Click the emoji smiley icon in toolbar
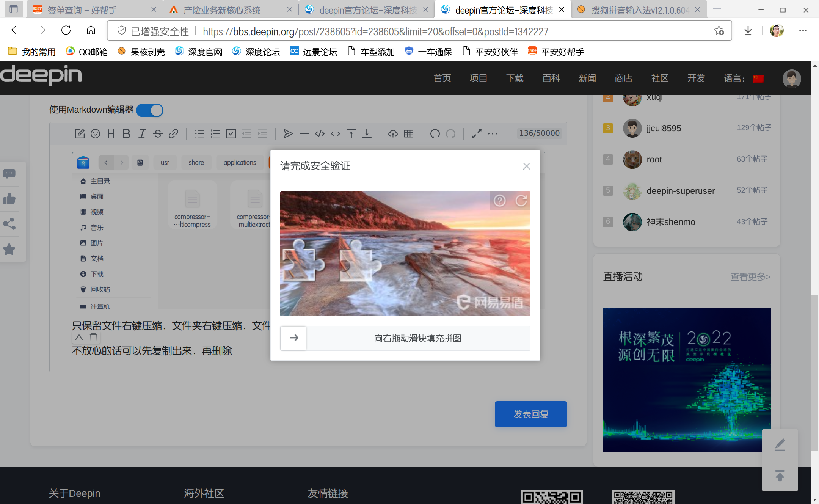Screen dimensions: 819x504 [x=95, y=133]
